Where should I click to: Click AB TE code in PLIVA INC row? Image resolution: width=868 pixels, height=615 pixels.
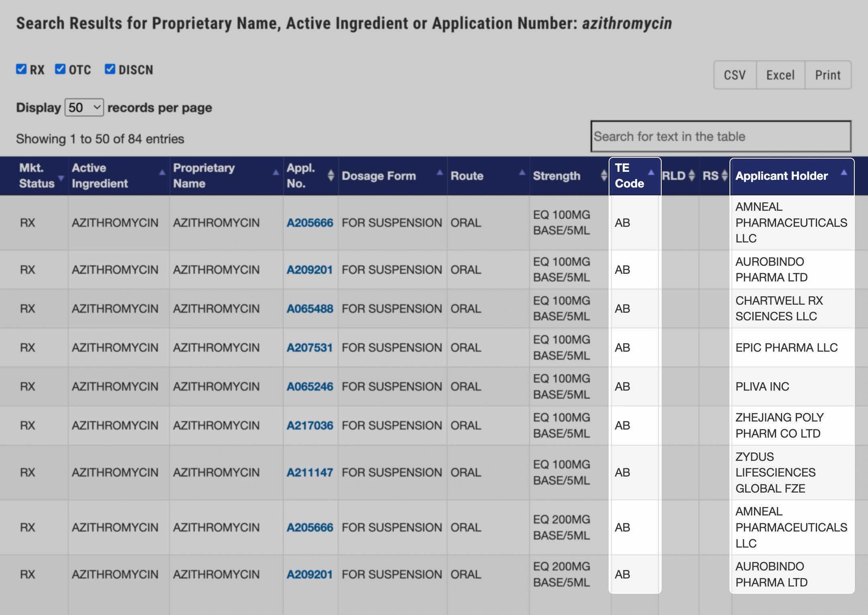(x=622, y=387)
